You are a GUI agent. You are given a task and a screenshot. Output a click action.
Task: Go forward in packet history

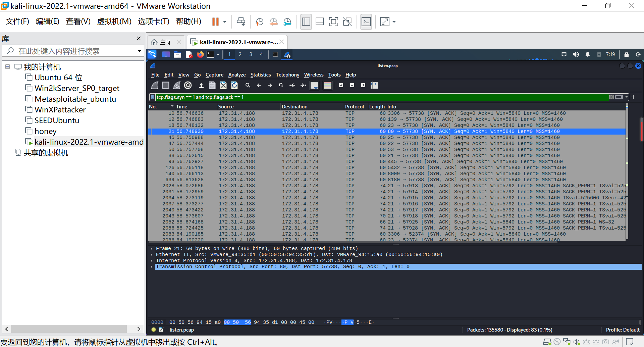(x=270, y=86)
